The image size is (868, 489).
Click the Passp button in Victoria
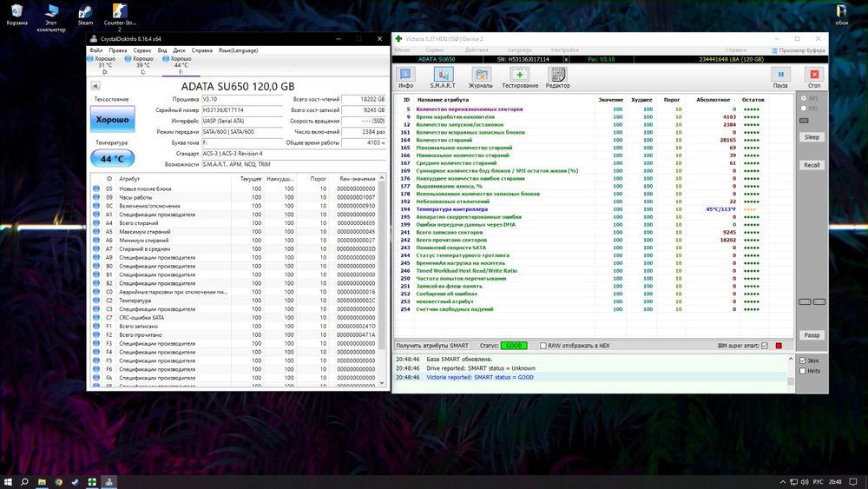[812, 335]
